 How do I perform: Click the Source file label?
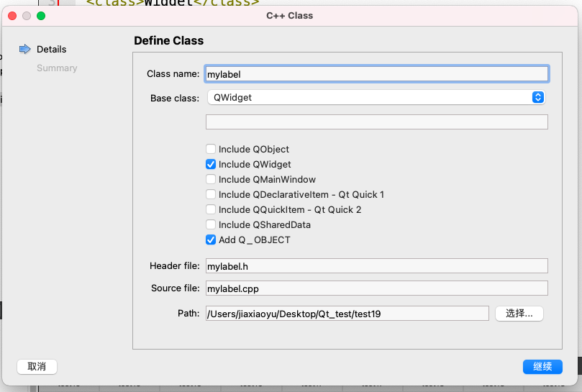pos(176,288)
